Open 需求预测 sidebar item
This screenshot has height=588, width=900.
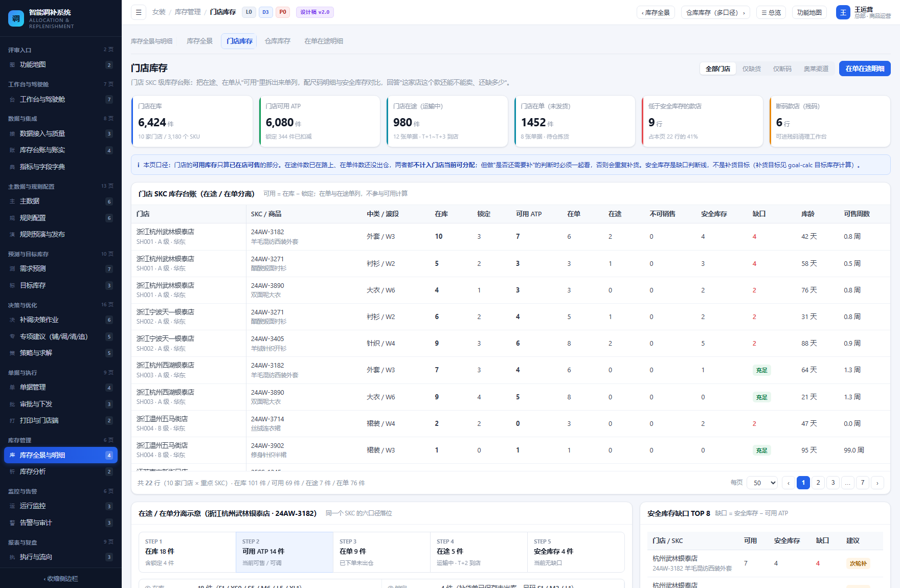tap(61, 269)
